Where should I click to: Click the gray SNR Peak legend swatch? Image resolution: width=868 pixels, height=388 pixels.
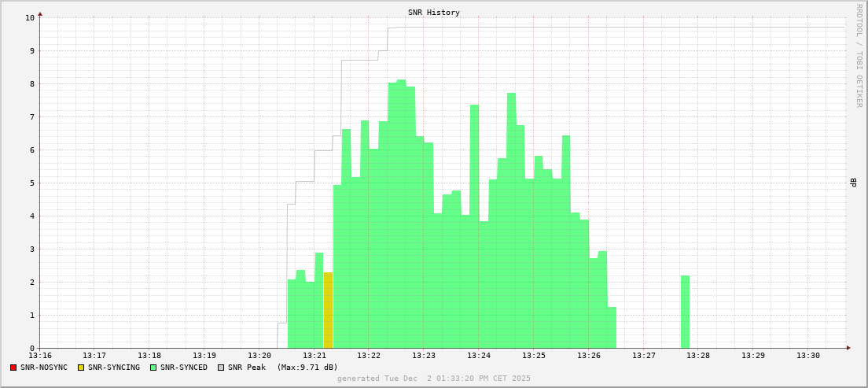(x=221, y=368)
